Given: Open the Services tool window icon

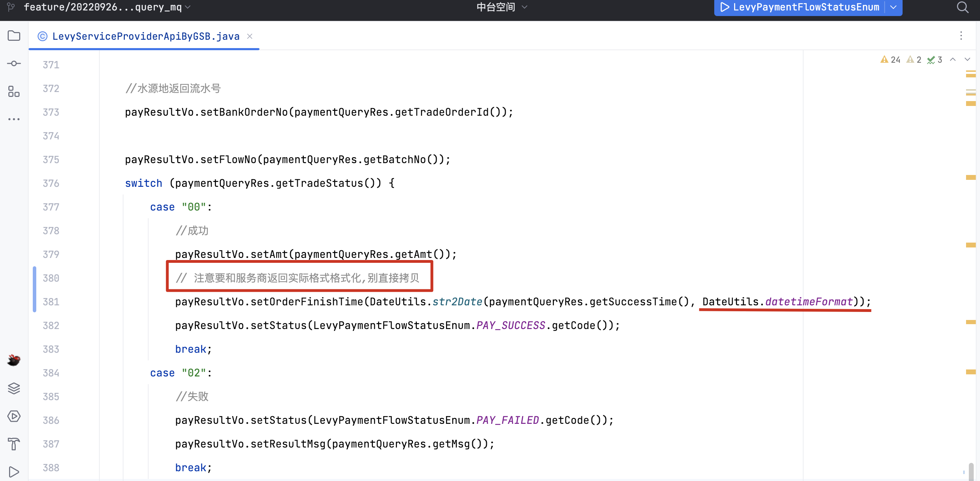Looking at the screenshot, I should coord(14,416).
